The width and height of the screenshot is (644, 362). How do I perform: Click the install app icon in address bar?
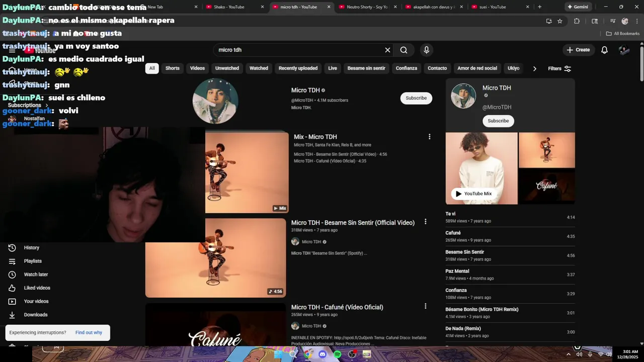point(549,21)
